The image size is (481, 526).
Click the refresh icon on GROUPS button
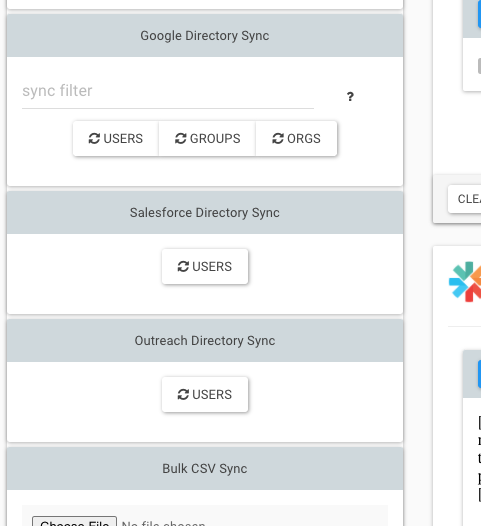pos(181,139)
